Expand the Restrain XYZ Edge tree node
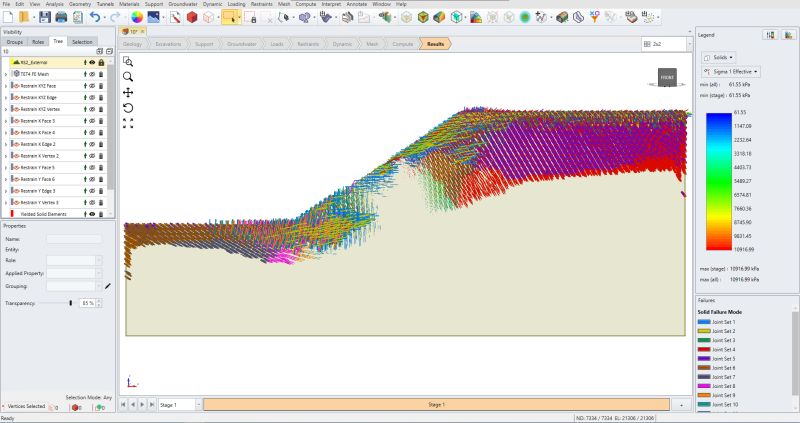800x423 pixels. point(6,97)
